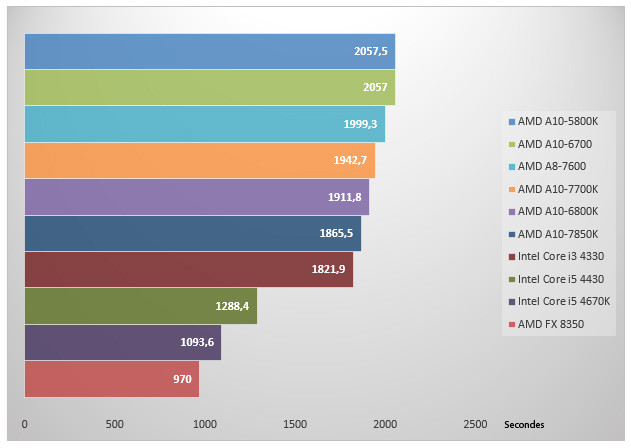
Task: Click the AMD A10-7700K legend color swatch
Action: click(x=512, y=189)
